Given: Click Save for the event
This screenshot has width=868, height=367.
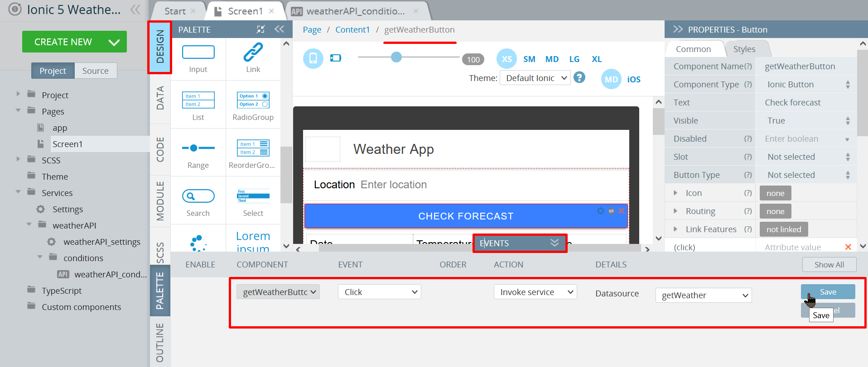Looking at the screenshot, I should point(828,292).
